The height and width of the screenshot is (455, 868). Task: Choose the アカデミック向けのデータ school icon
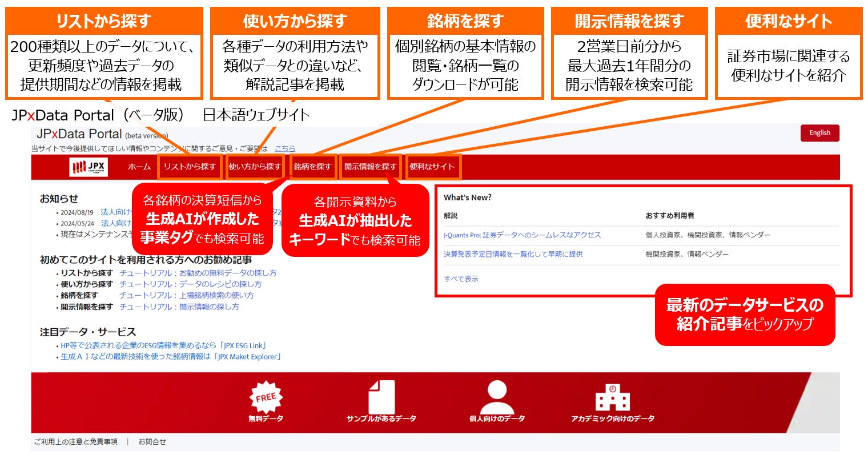613,397
